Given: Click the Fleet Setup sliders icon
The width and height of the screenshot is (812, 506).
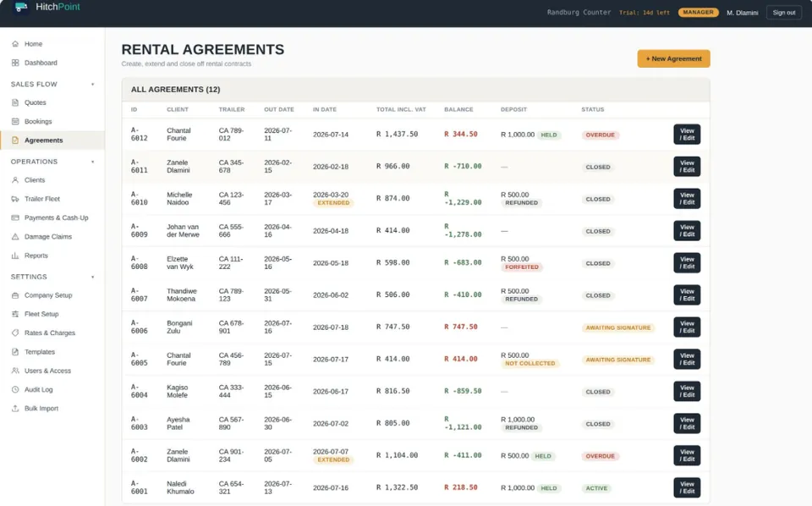Looking at the screenshot, I should pyautogui.click(x=15, y=314).
